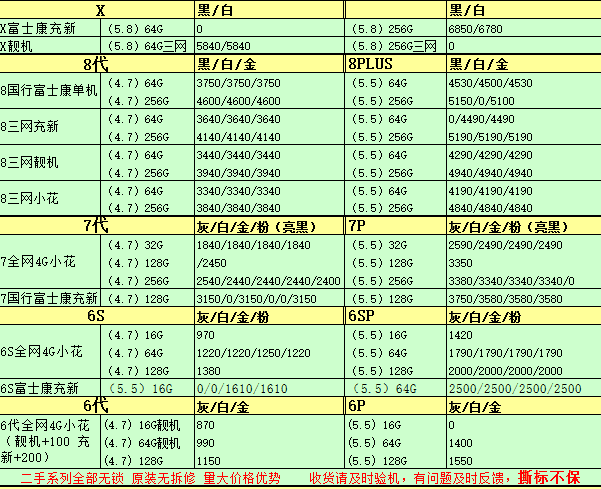Click the price 0/0/1610/1610
This screenshot has width=601, height=489.
pos(242,389)
